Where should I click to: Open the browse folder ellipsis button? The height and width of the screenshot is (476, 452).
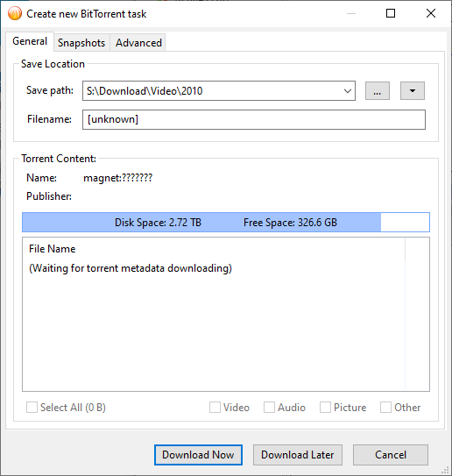point(377,91)
